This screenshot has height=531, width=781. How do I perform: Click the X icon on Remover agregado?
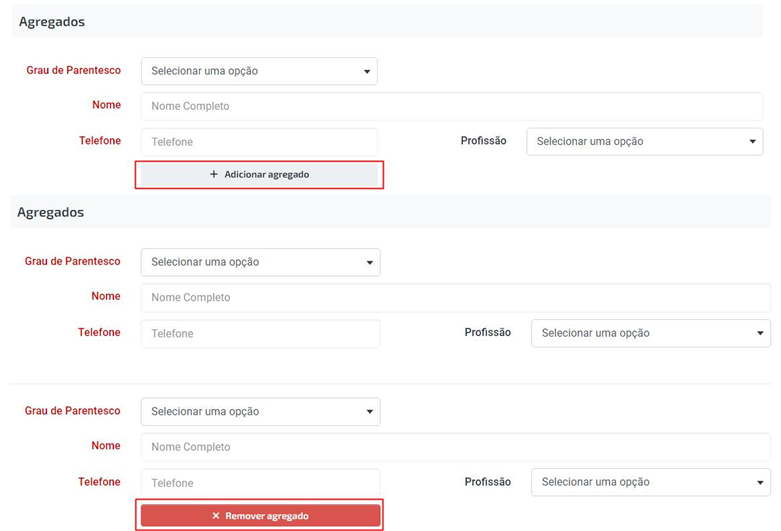(216, 516)
